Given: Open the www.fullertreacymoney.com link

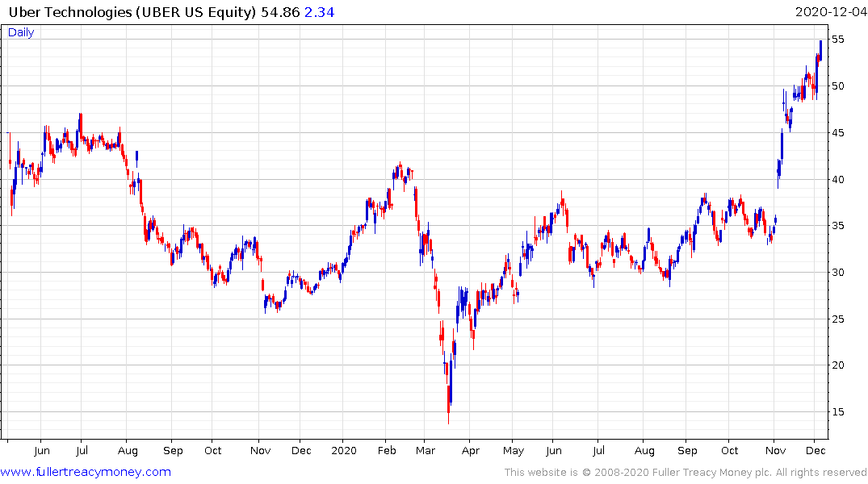Looking at the screenshot, I should click(86, 472).
